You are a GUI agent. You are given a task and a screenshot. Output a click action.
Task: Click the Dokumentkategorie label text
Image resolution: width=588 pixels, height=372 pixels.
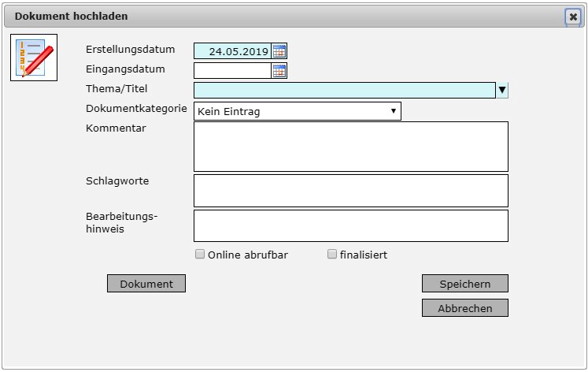(135, 109)
